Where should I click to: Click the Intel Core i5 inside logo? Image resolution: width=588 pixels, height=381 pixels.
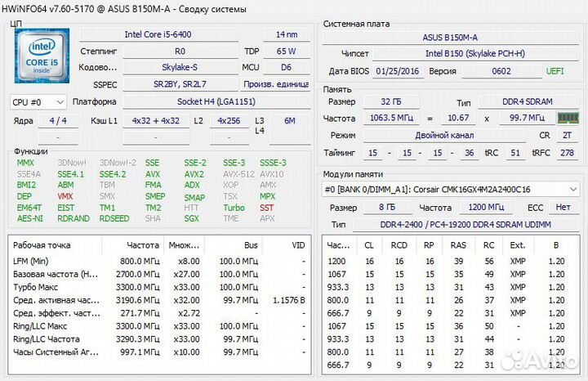pos(42,56)
